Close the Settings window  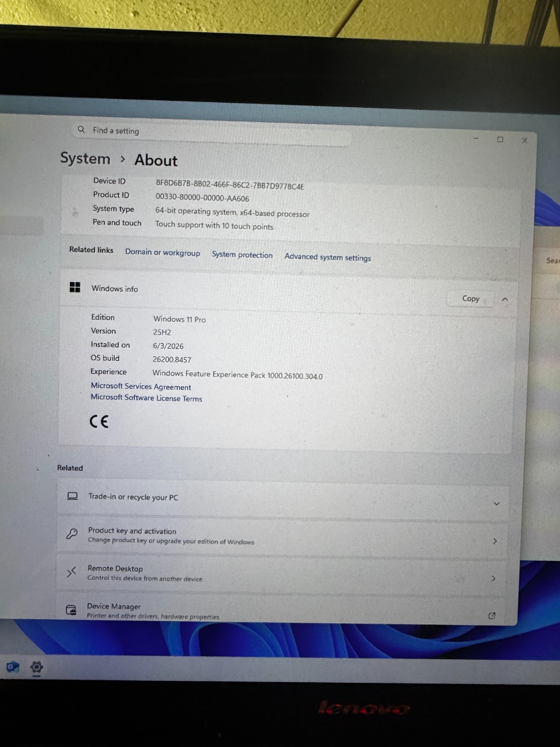click(x=525, y=141)
